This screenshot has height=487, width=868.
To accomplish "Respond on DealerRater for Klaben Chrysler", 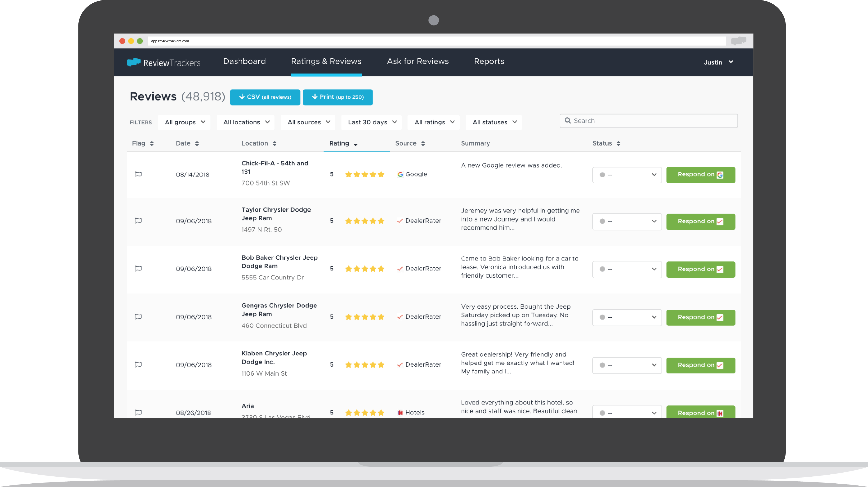I will tap(701, 365).
